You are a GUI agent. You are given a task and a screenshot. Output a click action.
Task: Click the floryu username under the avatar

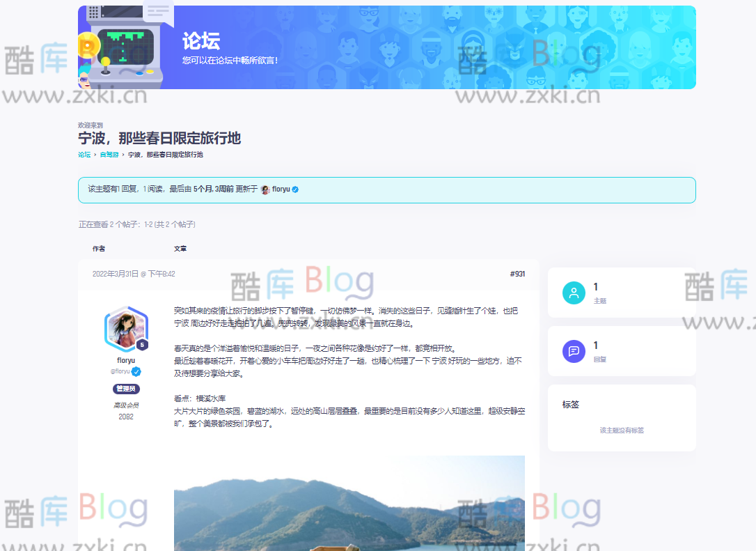(126, 360)
